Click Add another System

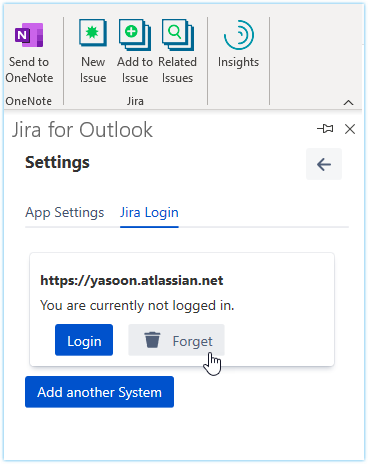[99, 392]
